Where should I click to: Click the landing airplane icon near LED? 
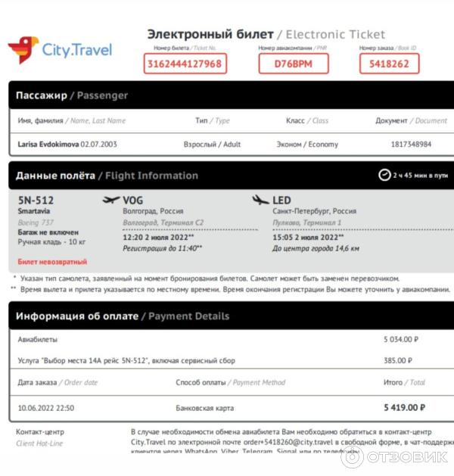click(260, 200)
